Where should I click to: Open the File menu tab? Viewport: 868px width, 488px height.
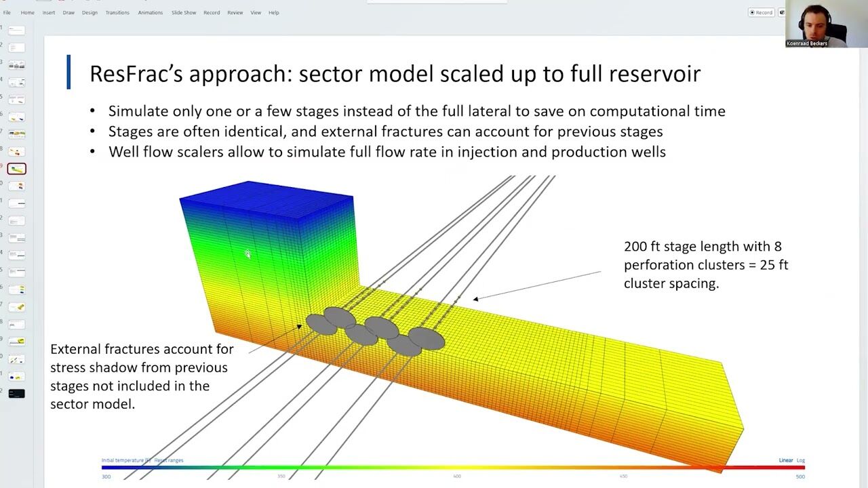pyautogui.click(x=7, y=12)
